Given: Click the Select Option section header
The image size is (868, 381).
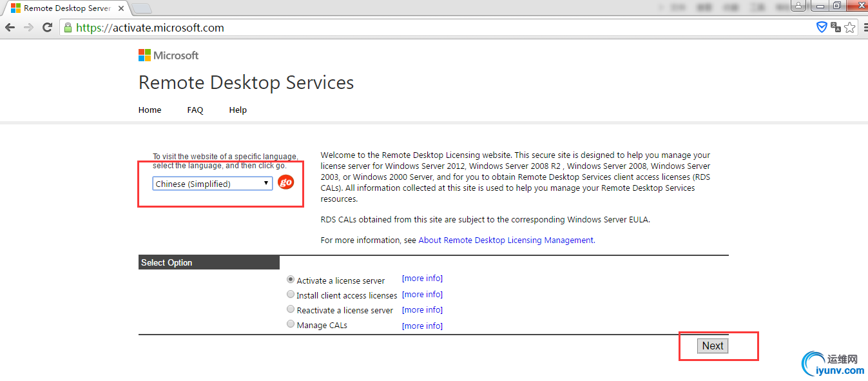Looking at the screenshot, I should click(209, 262).
